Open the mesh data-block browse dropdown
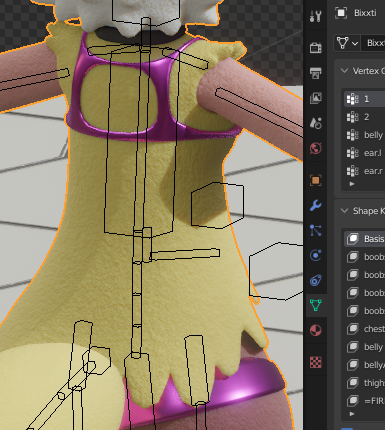385x430 pixels. [x=347, y=43]
